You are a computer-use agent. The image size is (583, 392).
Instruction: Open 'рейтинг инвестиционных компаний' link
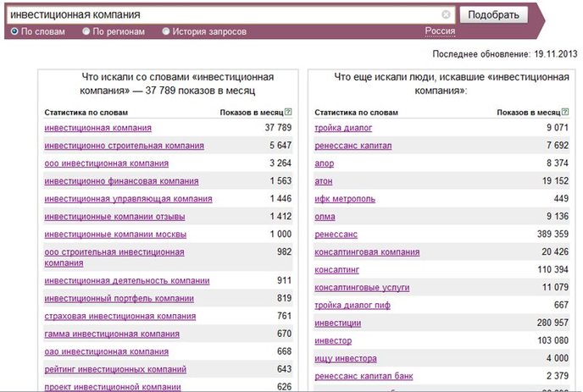tap(115, 369)
